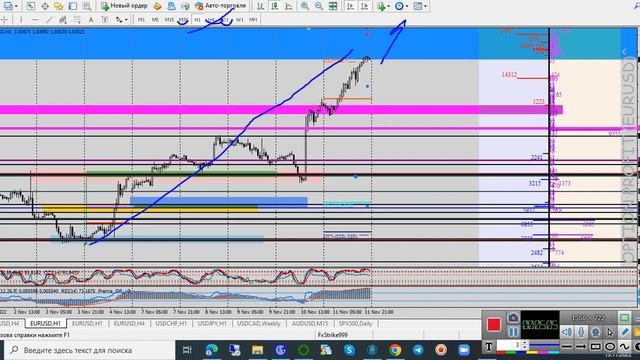Click Новый ордер button
The height and width of the screenshot is (360, 640).
[124, 6]
